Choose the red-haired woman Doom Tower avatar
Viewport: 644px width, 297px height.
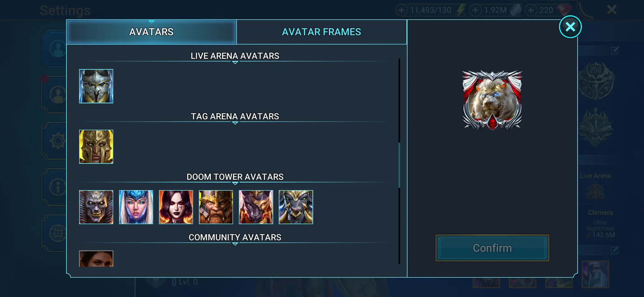tap(176, 207)
